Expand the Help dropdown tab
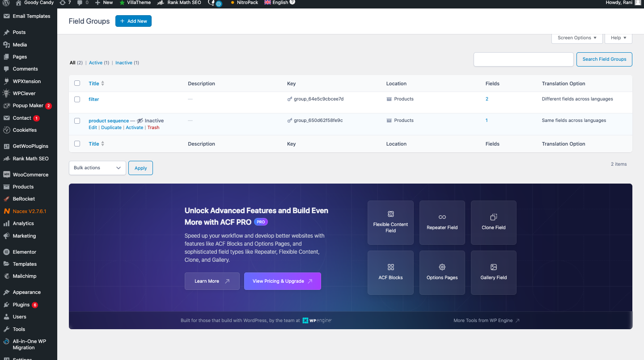Viewport: 644px width, 360px height. [x=619, y=38]
